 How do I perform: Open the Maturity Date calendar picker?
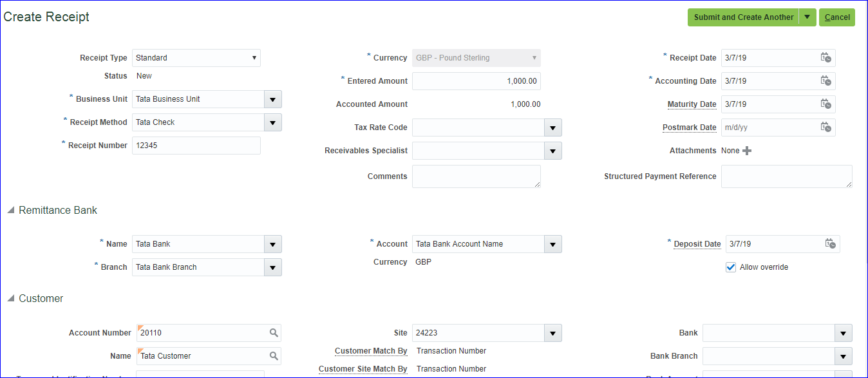(x=826, y=104)
